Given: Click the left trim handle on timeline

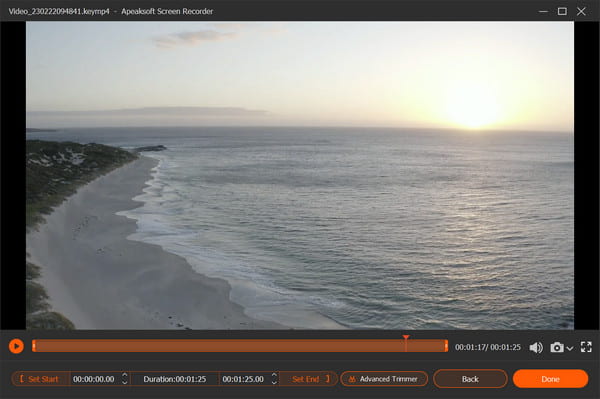Looking at the screenshot, I should [x=34, y=346].
